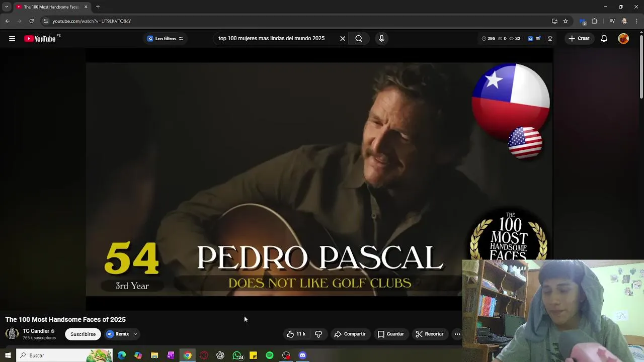This screenshot has height=362, width=644.
Task: Open File Explorer from taskbar
Action: [154, 355]
